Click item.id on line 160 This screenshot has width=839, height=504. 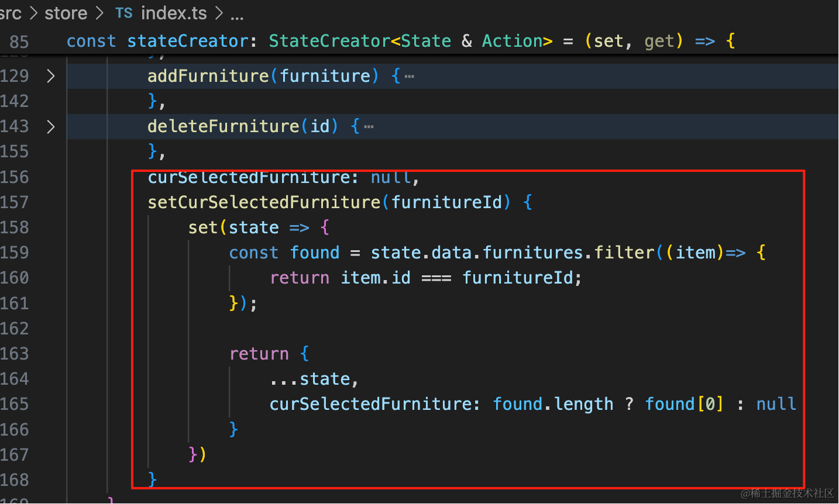pyautogui.click(x=376, y=278)
